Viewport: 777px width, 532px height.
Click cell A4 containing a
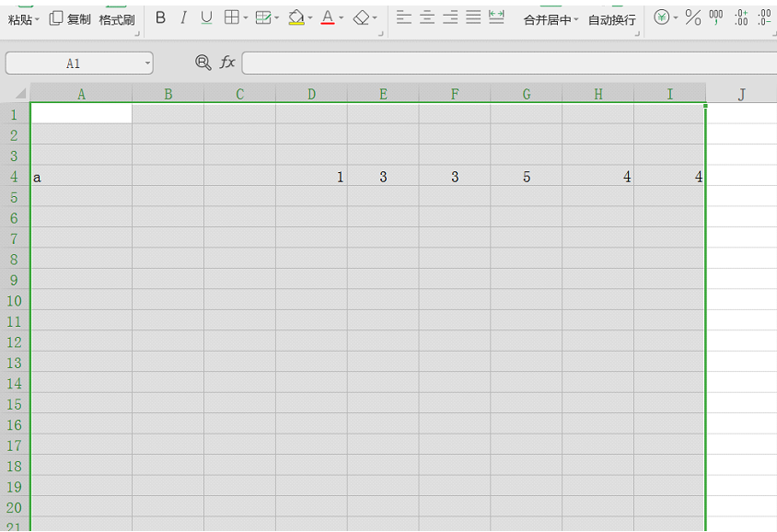pyautogui.click(x=81, y=177)
